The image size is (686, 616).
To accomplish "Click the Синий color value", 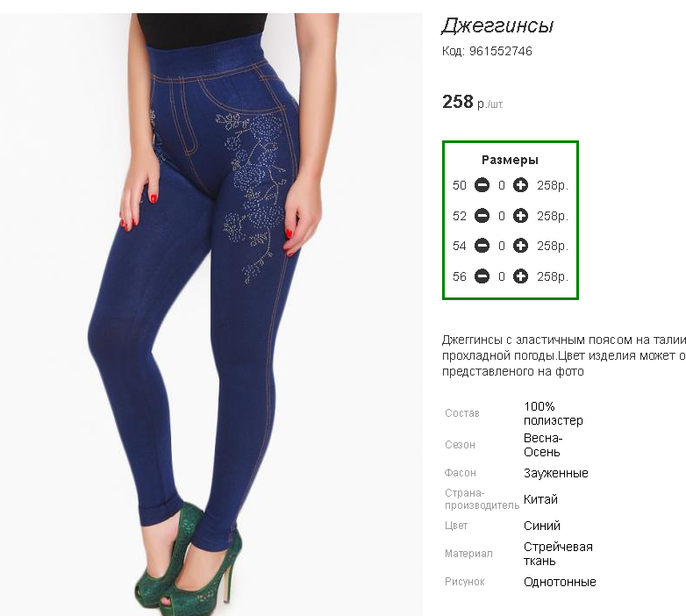I will pos(541,526).
